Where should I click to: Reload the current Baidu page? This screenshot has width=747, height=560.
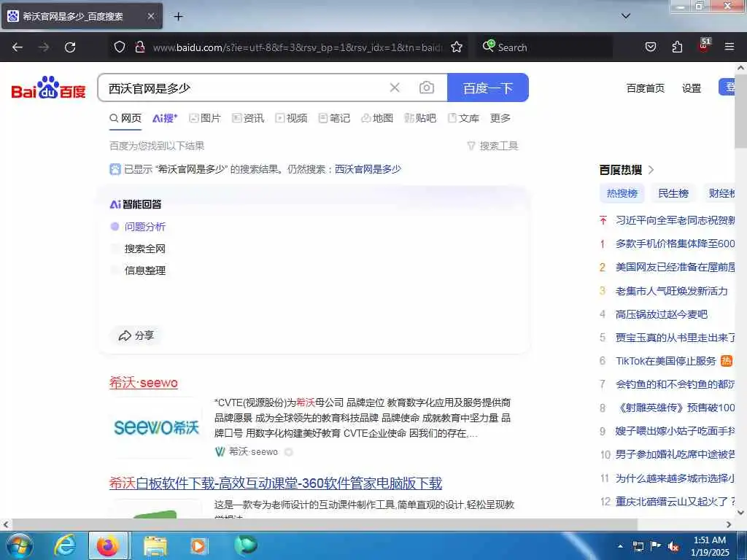click(x=70, y=47)
